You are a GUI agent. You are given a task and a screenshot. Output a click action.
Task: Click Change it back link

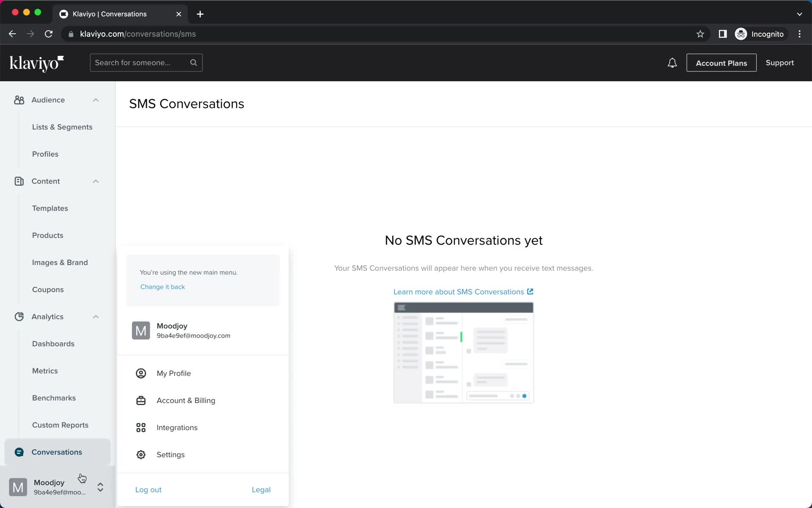click(162, 287)
